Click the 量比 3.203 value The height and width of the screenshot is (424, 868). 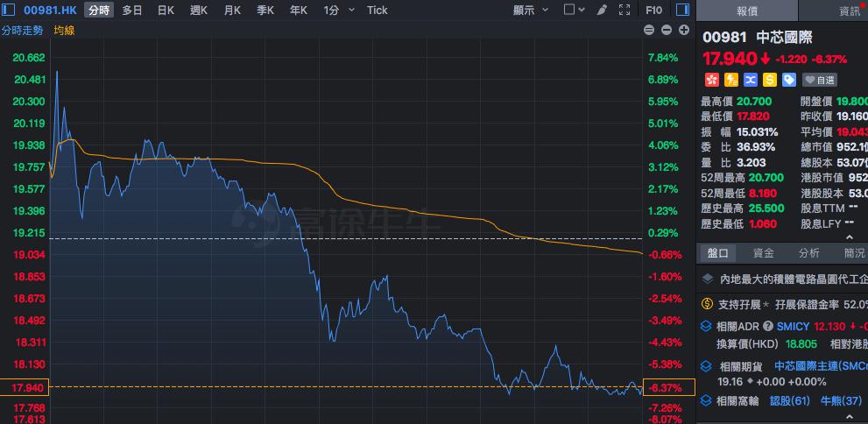click(752, 163)
